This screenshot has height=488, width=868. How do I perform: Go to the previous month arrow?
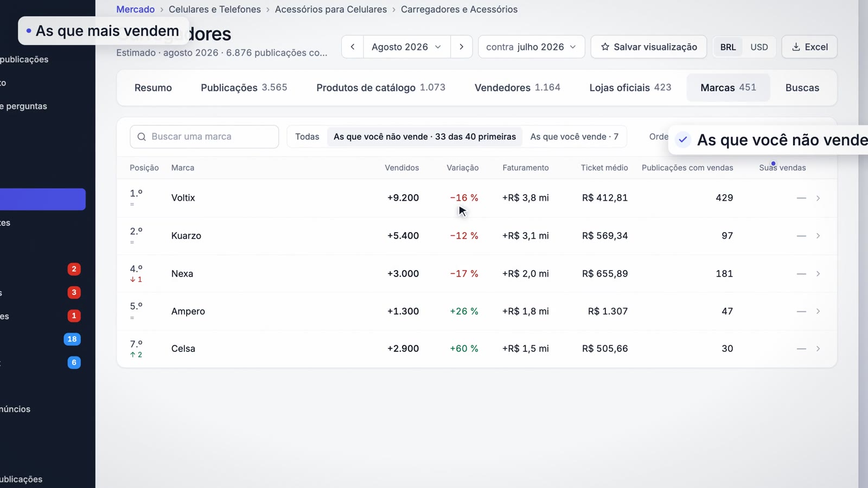coord(353,47)
